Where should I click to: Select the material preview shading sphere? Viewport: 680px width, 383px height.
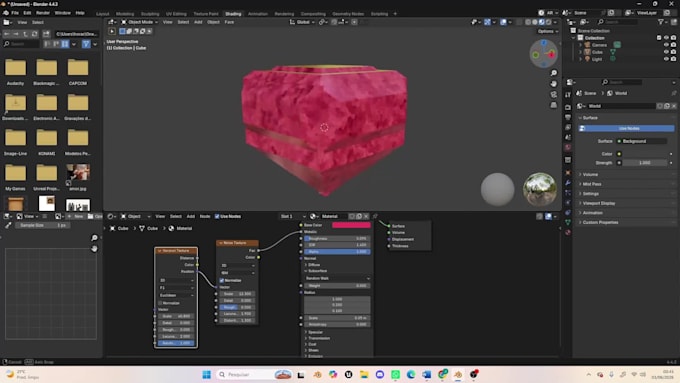(542, 22)
